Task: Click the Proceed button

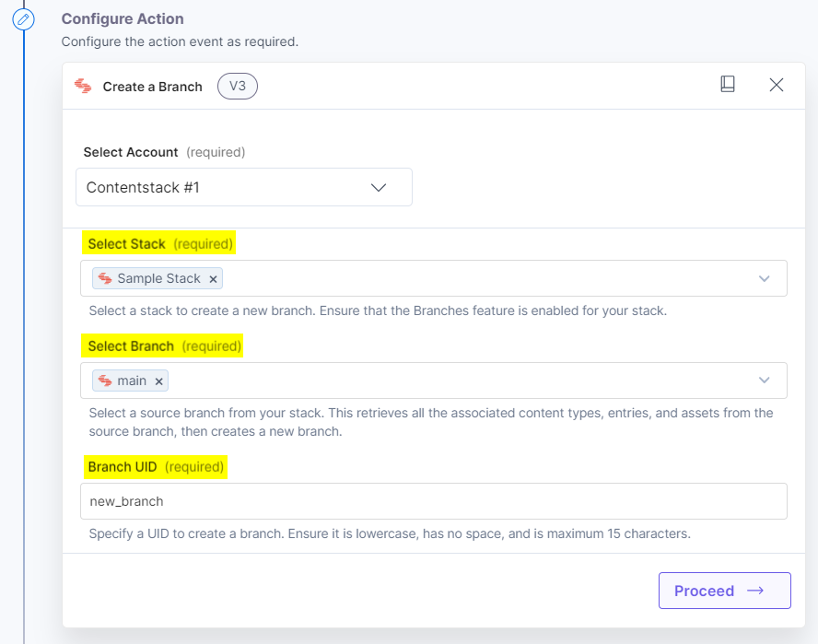Action: point(724,591)
